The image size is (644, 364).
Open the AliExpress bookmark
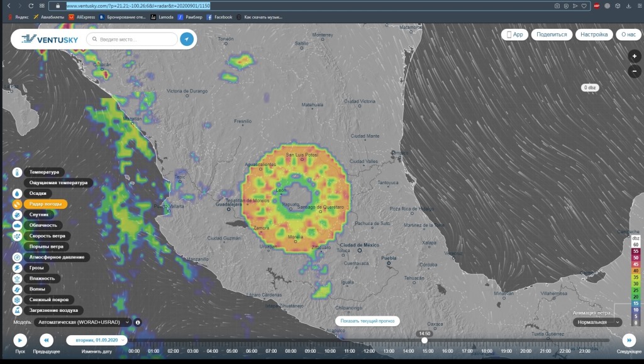pos(82,17)
